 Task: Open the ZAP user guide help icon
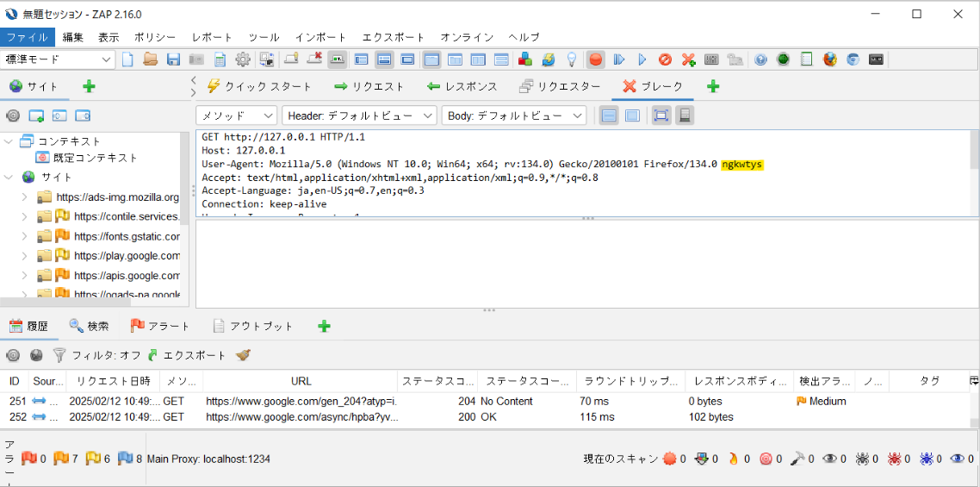pyautogui.click(x=760, y=59)
